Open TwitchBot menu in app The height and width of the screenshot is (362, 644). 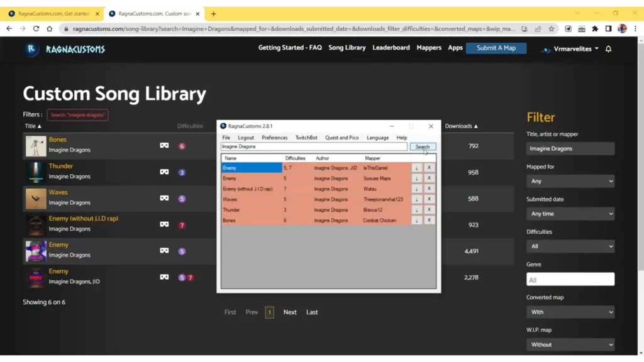point(306,138)
